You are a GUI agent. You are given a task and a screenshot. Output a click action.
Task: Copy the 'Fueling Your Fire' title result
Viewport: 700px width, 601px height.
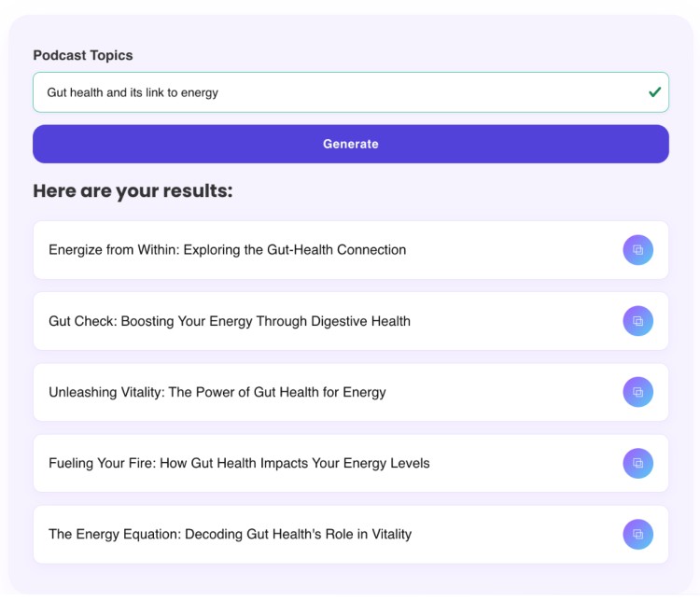point(638,463)
